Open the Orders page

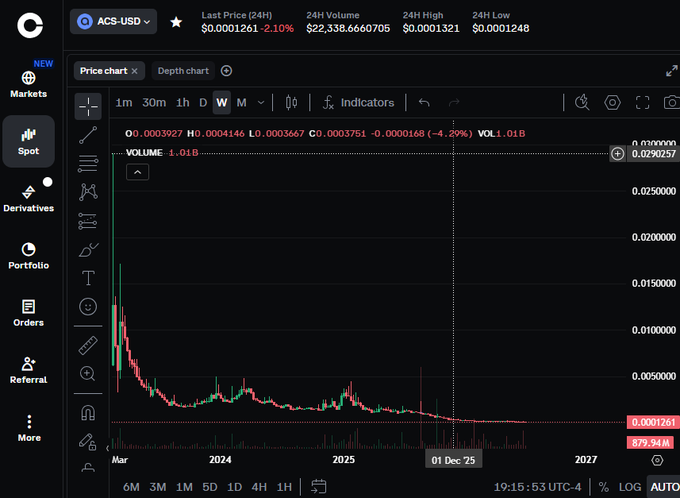29,313
